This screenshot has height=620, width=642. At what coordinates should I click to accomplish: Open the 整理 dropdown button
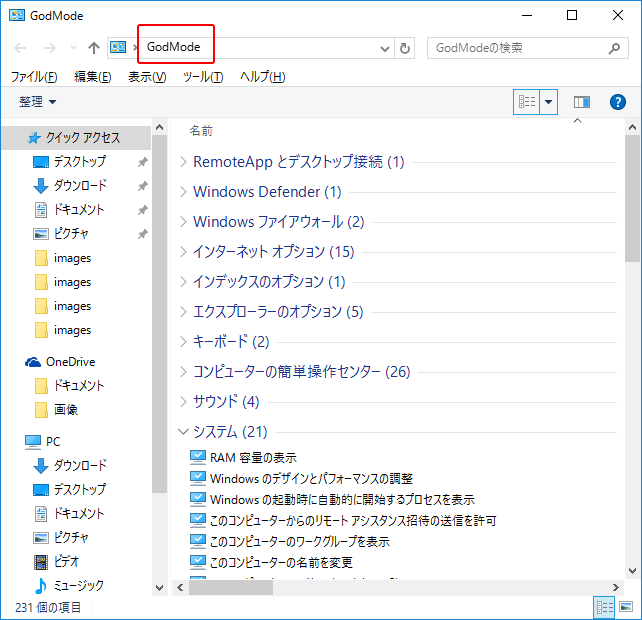(37, 102)
